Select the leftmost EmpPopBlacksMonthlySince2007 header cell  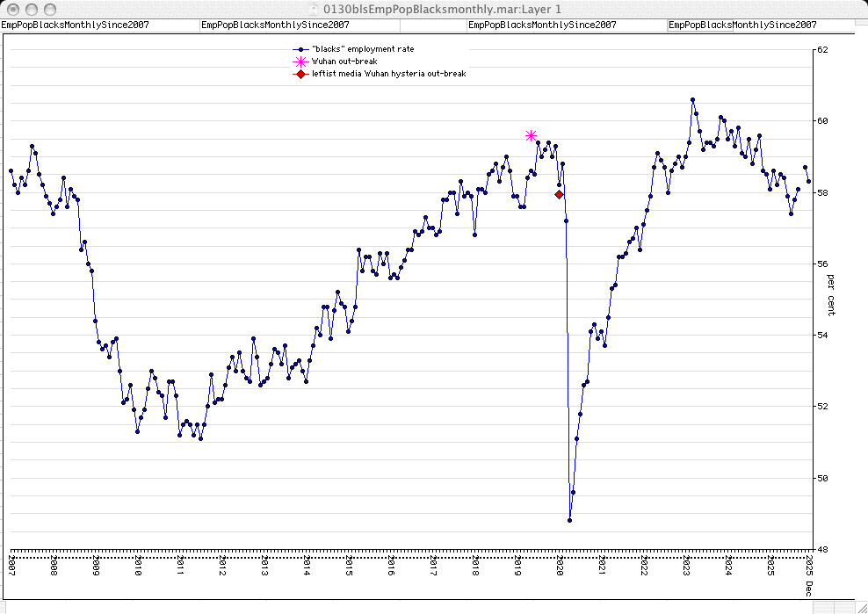point(75,25)
